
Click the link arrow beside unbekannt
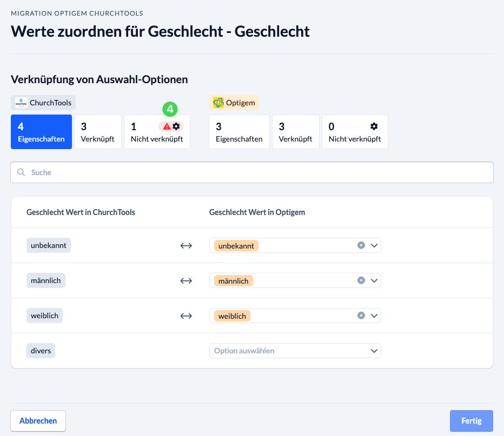[x=186, y=246]
